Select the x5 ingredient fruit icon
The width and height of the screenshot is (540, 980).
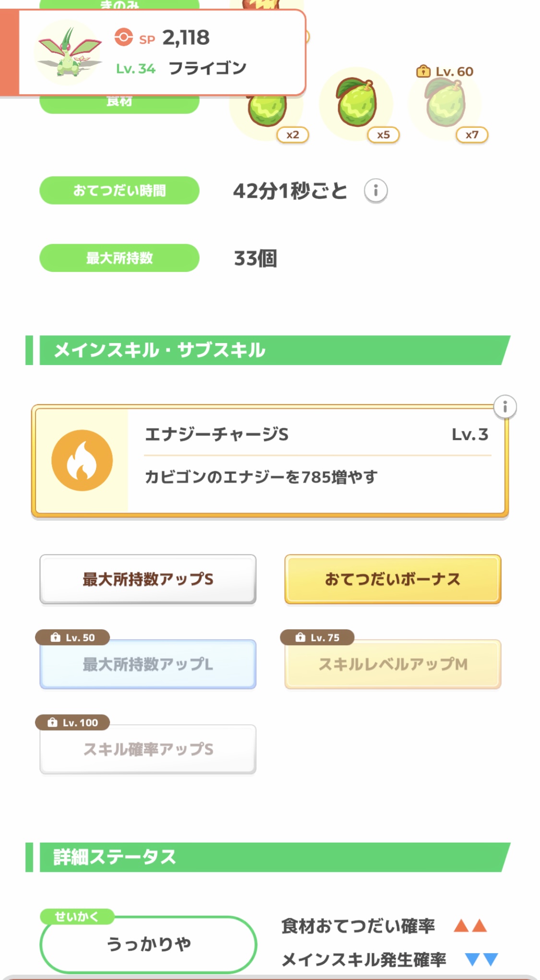point(357,103)
